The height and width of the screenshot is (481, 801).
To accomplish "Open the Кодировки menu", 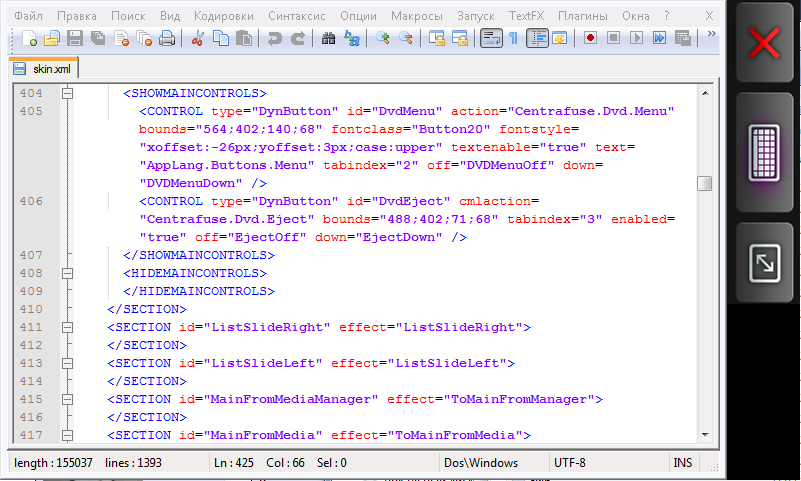I will [x=224, y=16].
